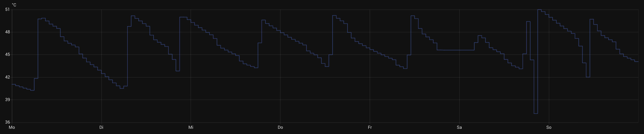Image resolution: width=644 pixels, height=134 pixels.
Task: Select the 36 label at the axis bottom
Action: click(7, 122)
